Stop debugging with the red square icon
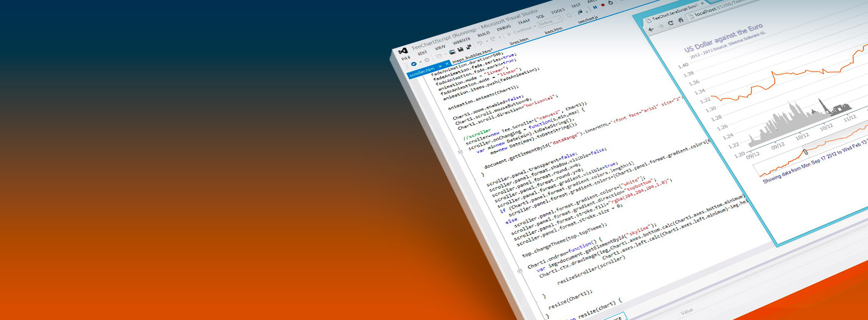This screenshot has height=320, width=868. point(603,5)
